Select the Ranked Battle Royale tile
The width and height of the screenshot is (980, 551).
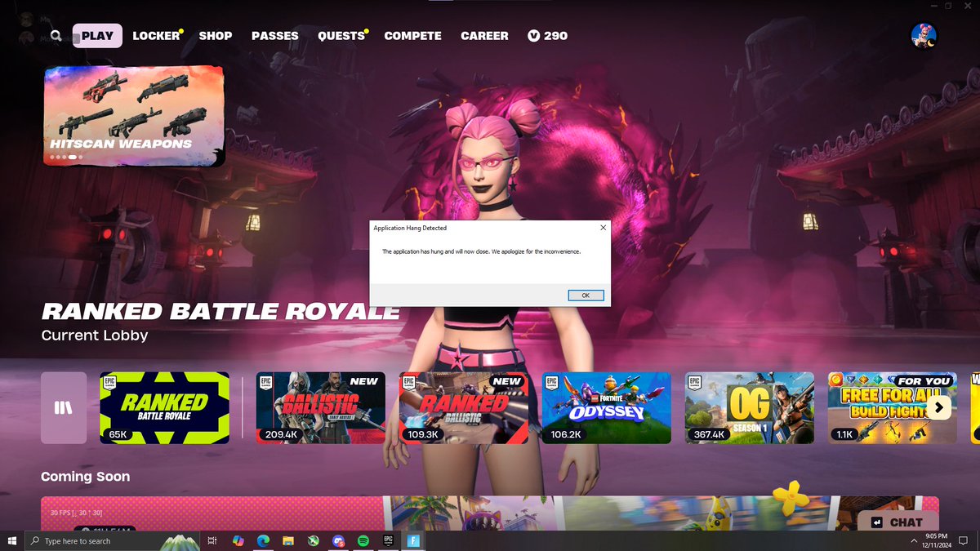[165, 408]
